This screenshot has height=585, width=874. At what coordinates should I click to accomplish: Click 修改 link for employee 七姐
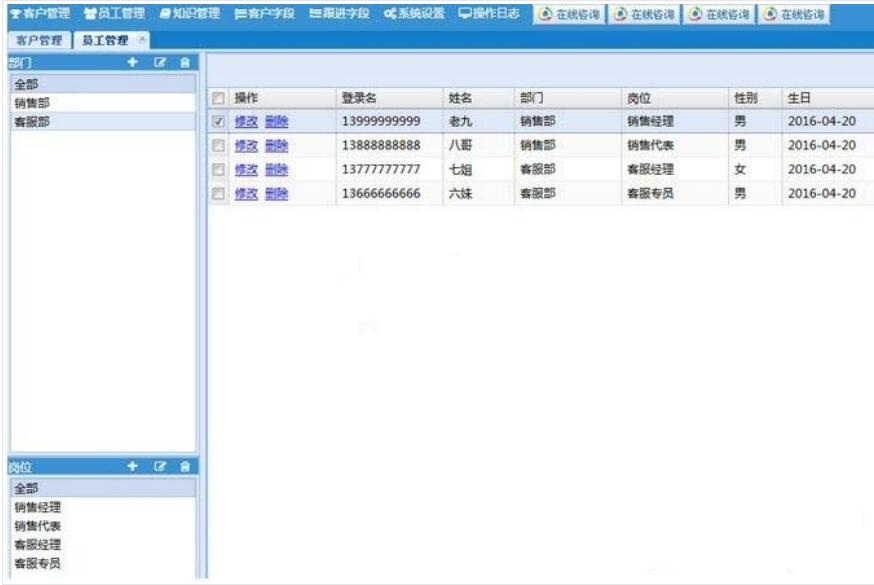[x=245, y=169]
